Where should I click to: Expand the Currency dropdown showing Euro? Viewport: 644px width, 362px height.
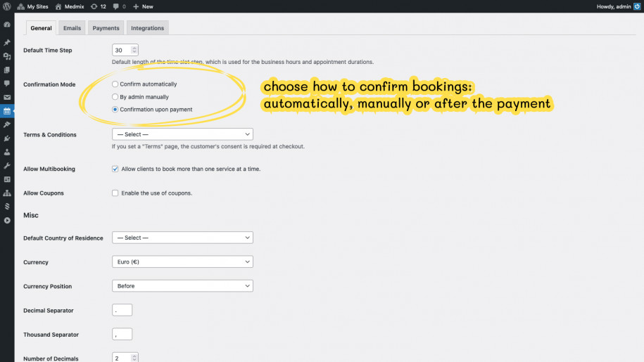click(x=182, y=262)
